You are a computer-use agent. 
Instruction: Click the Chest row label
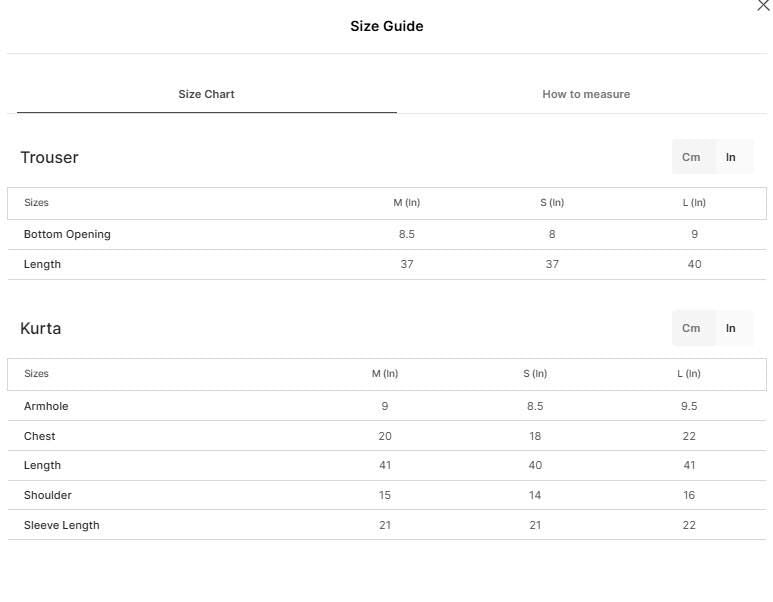click(39, 436)
